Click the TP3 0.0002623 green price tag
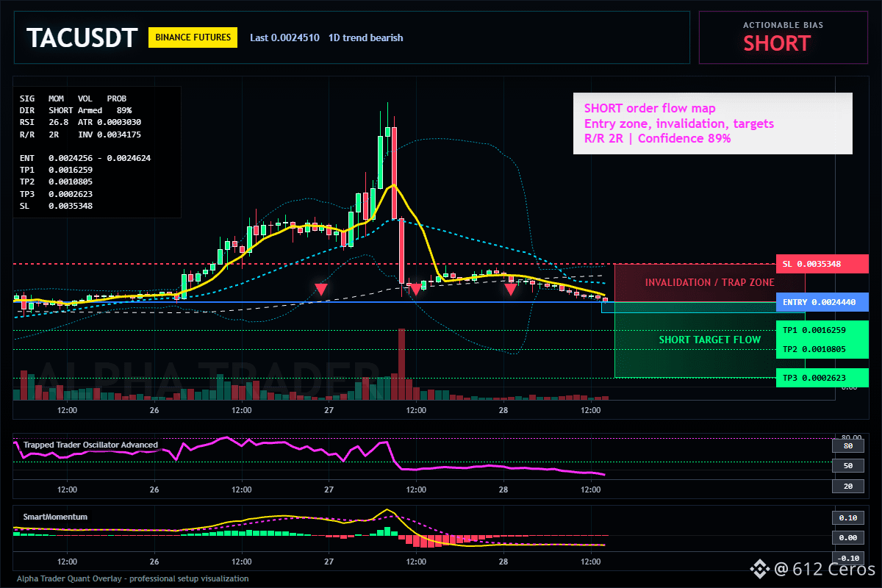The image size is (882, 588). click(x=822, y=378)
